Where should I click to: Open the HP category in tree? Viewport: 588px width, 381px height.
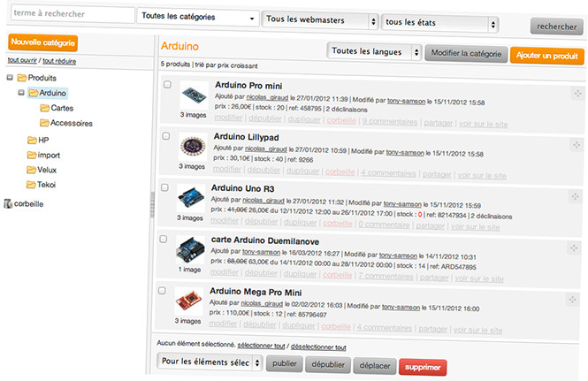pos(43,140)
